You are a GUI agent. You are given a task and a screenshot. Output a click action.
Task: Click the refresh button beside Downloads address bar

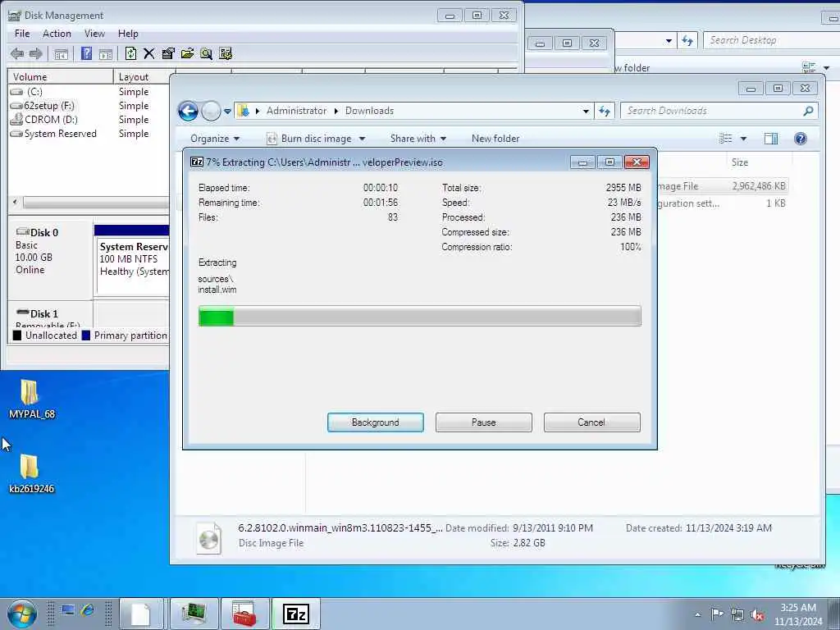pos(605,111)
